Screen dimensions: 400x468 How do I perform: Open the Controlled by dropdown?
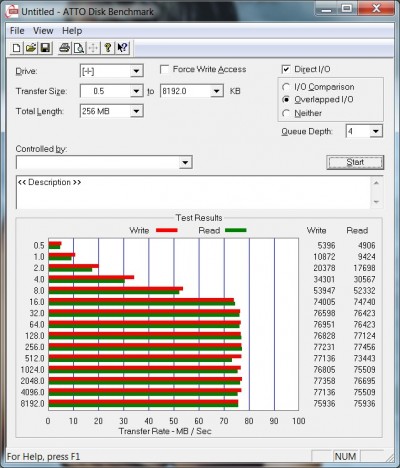click(x=185, y=162)
